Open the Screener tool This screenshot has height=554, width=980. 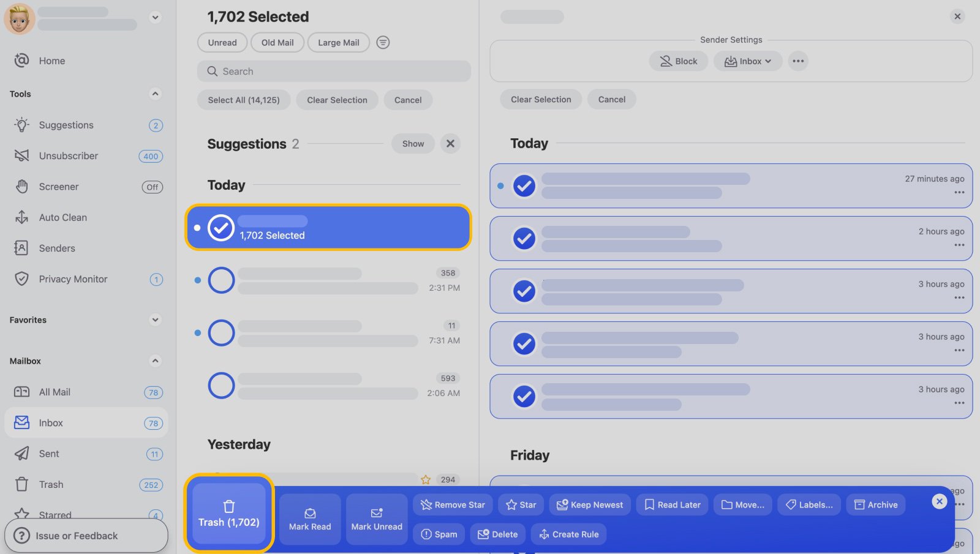(59, 186)
